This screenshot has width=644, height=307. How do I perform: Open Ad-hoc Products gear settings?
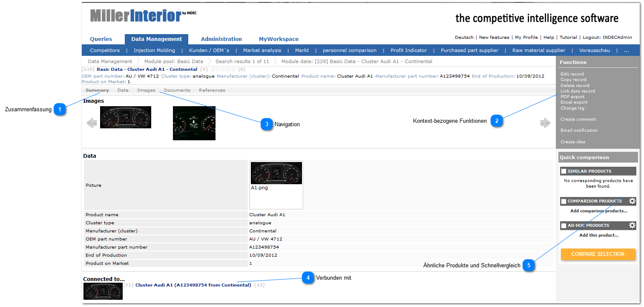(x=632, y=226)
